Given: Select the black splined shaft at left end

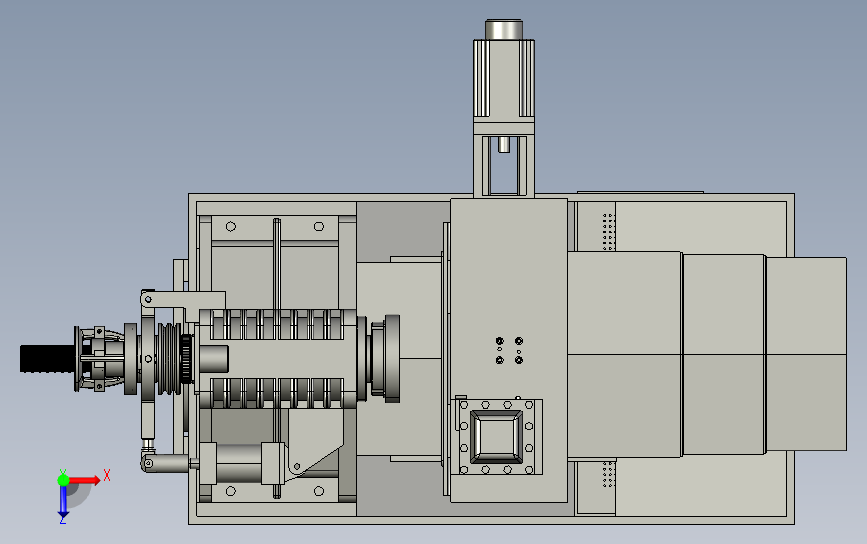Looking at the screenshot, I should (47, 359).
